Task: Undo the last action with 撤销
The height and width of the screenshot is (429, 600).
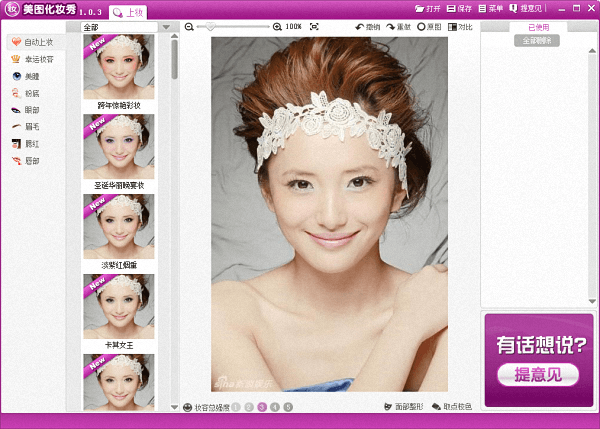Action: tap(369, 26)
